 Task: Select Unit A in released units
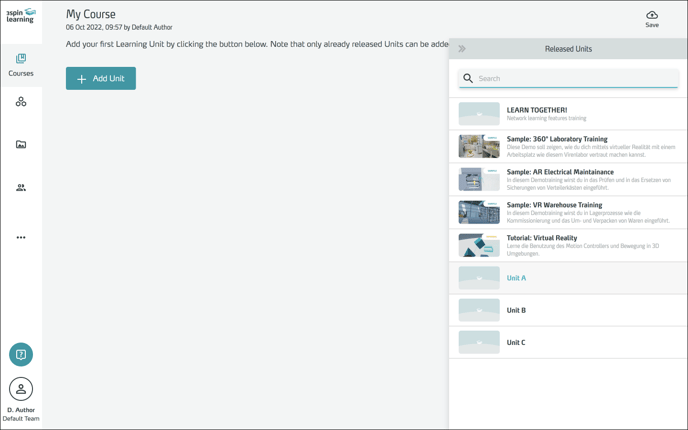pos(567,278)
